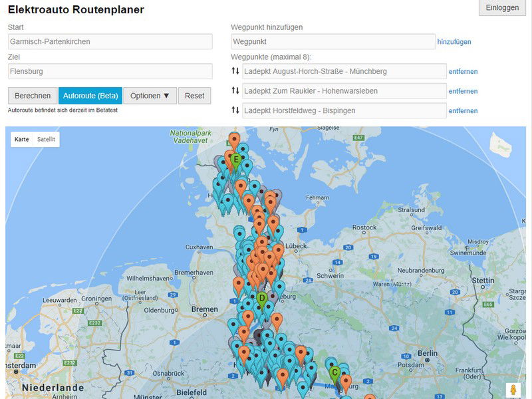This screenshot has width=532, height=399.
Task: Select the Ladepkt Horstfeldweg Bispingen waypoint field
Action: coord(344,111)
